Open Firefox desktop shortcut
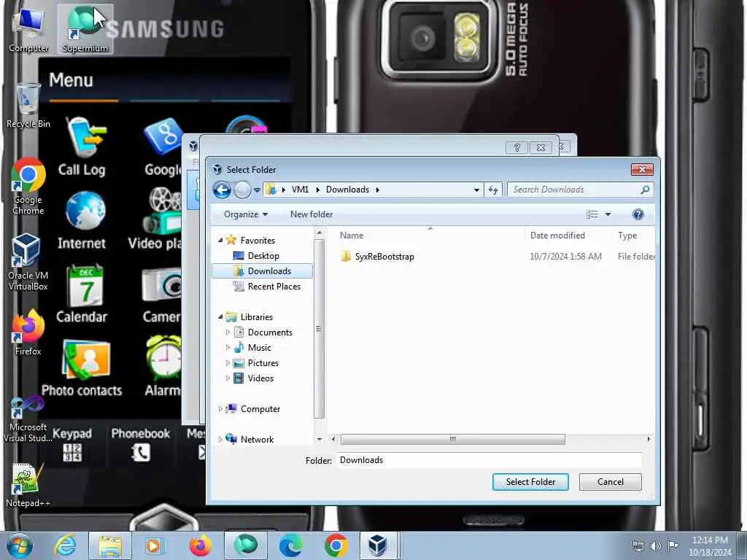The image size is (747, 560). click(x=28, y=332)
